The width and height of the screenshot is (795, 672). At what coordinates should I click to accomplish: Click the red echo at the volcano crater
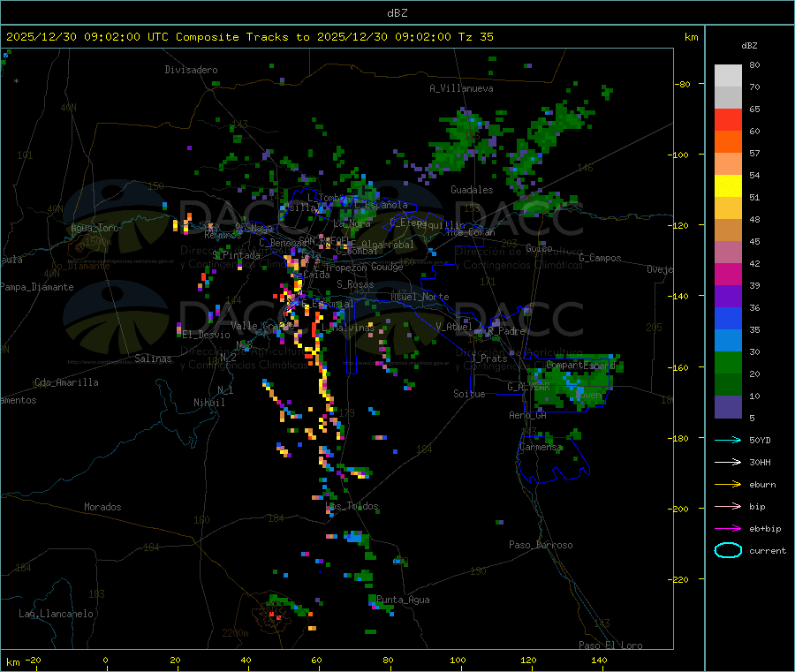275,615
